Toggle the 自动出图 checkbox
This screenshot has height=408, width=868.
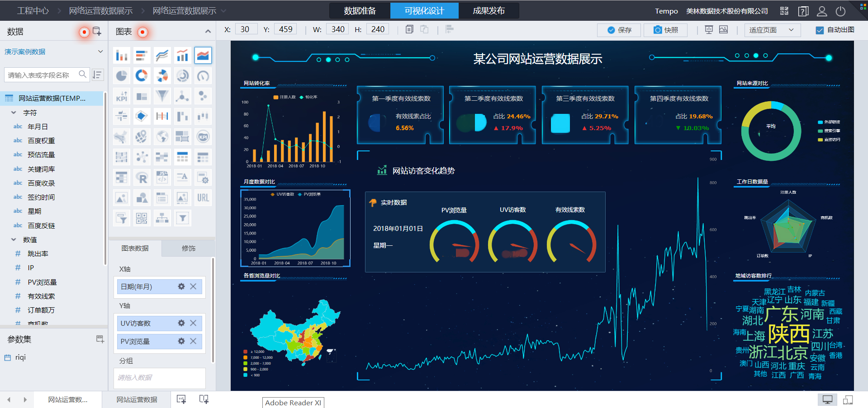tap(819, 30)
